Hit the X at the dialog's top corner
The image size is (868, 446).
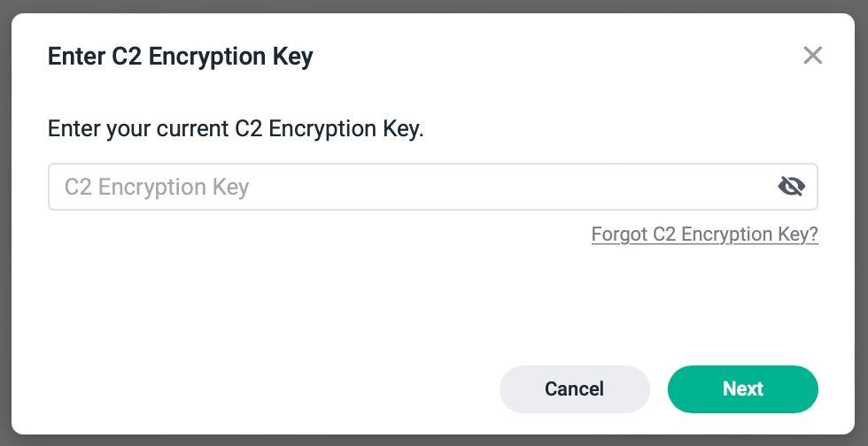(813, 56)
